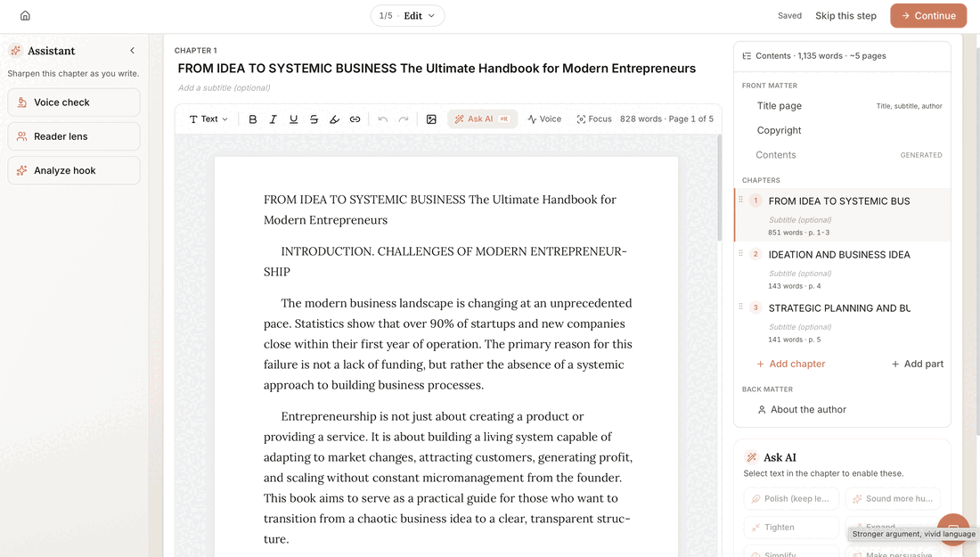Collapse the Assistant panel chevron
The image size is (980, 557).
[x=132, y=51]
